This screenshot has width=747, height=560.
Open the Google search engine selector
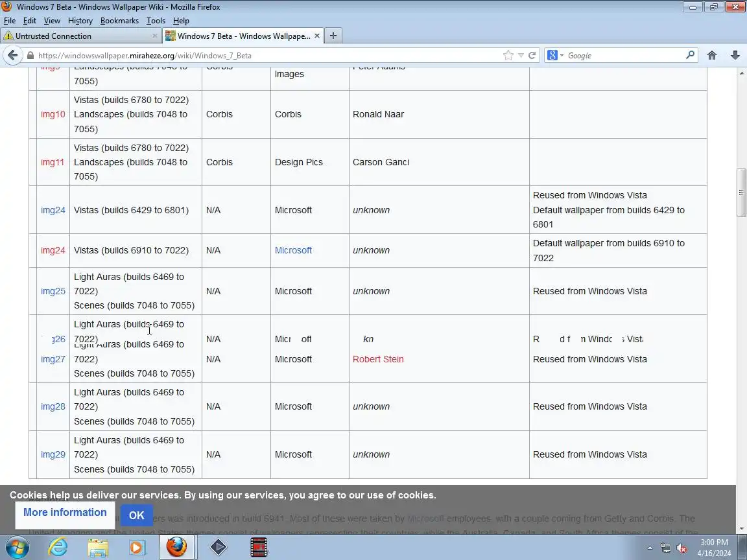point(555,55)
